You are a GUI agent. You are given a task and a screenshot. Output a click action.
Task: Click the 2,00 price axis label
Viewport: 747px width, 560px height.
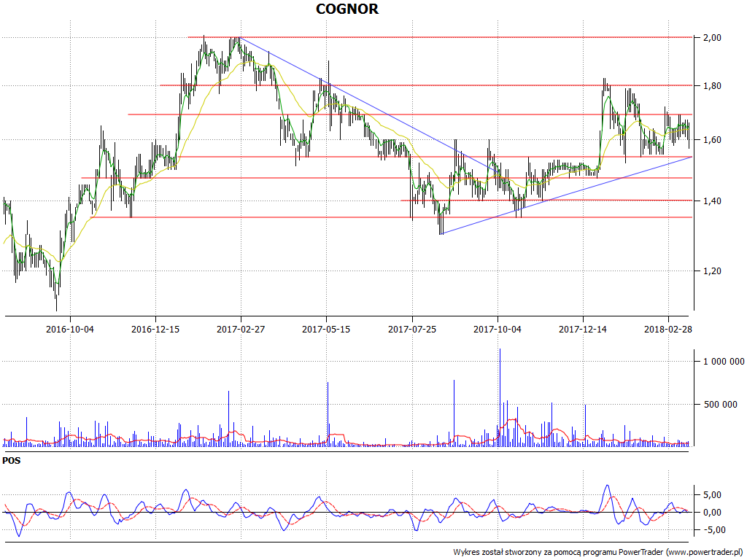[712, 38]
